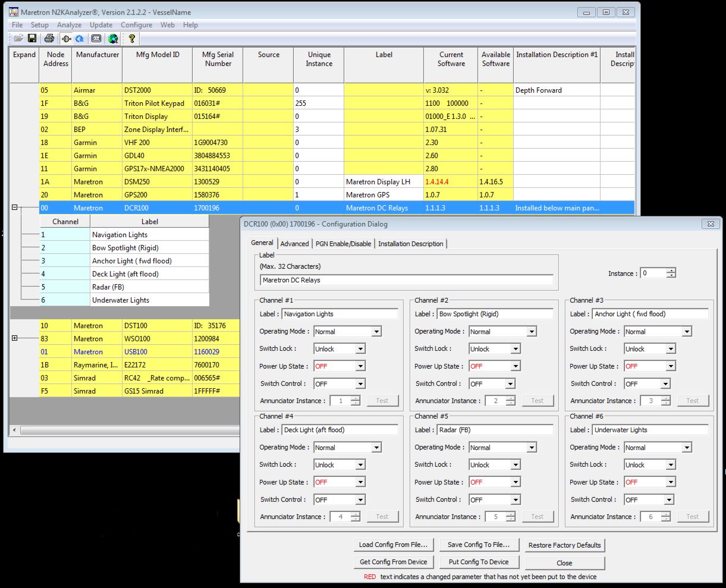This screenshot has width=726, height=588.
Task: Click the connect plug toolbar icon
Action: (66, 39)
